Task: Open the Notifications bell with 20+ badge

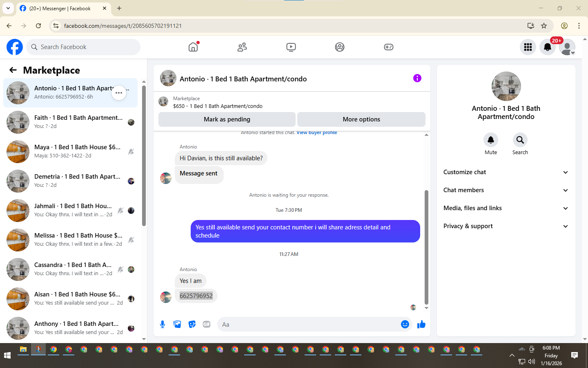Action: (548, 47)
